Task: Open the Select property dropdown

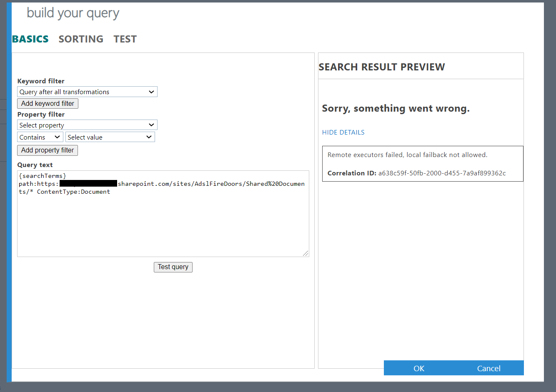Action: tap(87, 125)
